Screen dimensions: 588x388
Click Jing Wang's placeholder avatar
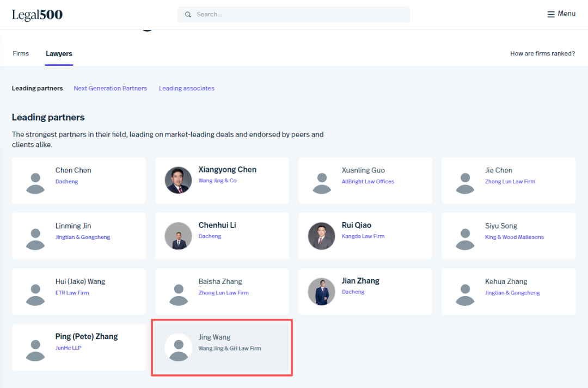pos(179,347)
